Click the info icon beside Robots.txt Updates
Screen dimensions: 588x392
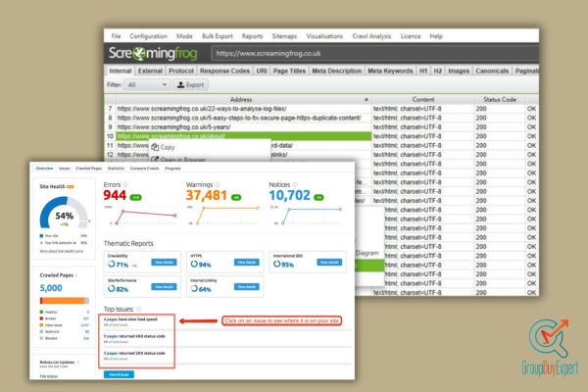[x=78, y=362]
